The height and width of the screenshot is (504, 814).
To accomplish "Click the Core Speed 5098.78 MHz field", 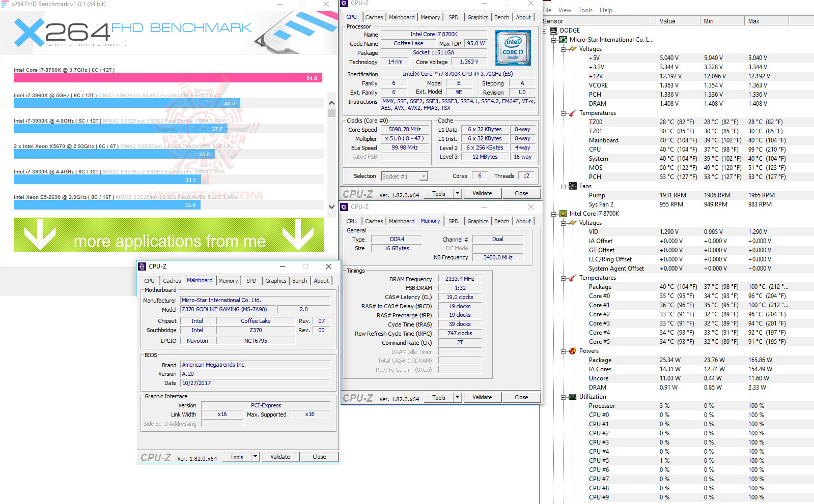I will click(x=405, y=130).
